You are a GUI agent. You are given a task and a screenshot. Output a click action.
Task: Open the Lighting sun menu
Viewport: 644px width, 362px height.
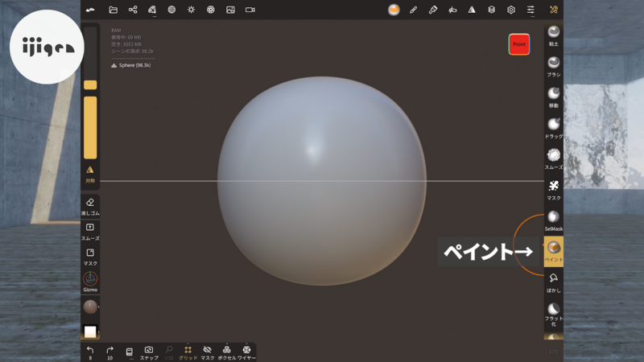pyautogui.click(x=192, y=10)
